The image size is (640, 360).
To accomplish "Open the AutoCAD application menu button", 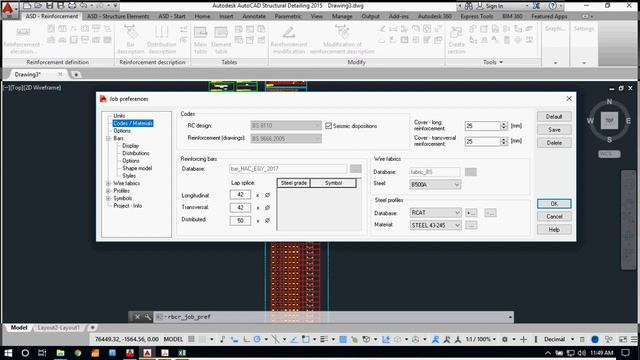I will tap(9, 10).
